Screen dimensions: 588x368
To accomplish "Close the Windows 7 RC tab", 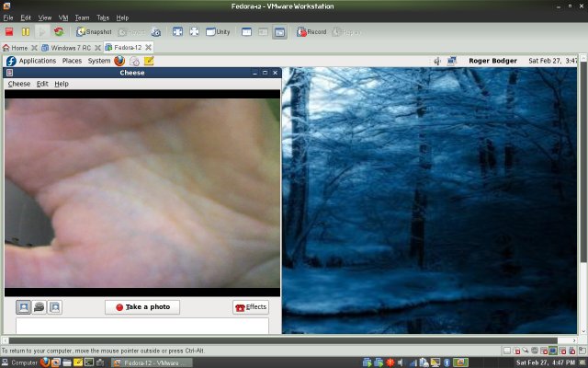I will (97, 48).
